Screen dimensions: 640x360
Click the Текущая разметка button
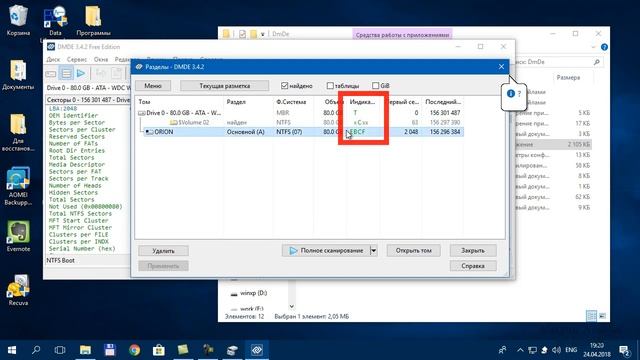pyautogui.click(x=224, y=86)
